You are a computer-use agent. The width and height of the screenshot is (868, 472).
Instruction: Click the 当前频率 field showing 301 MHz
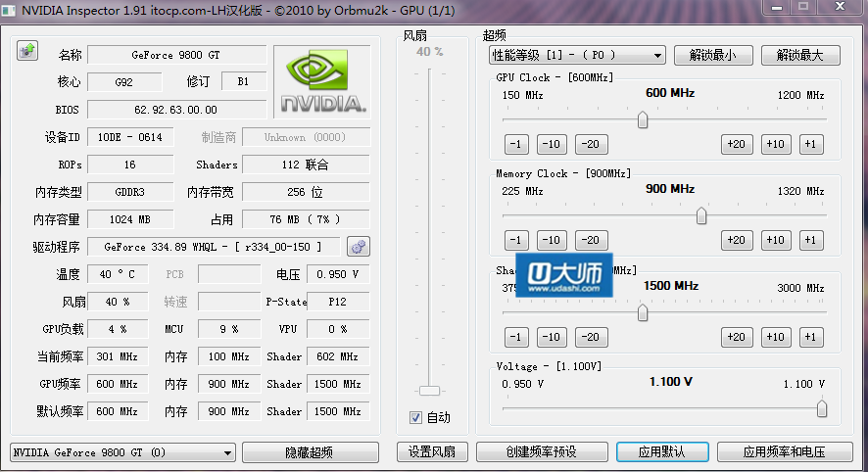point(118,356)
